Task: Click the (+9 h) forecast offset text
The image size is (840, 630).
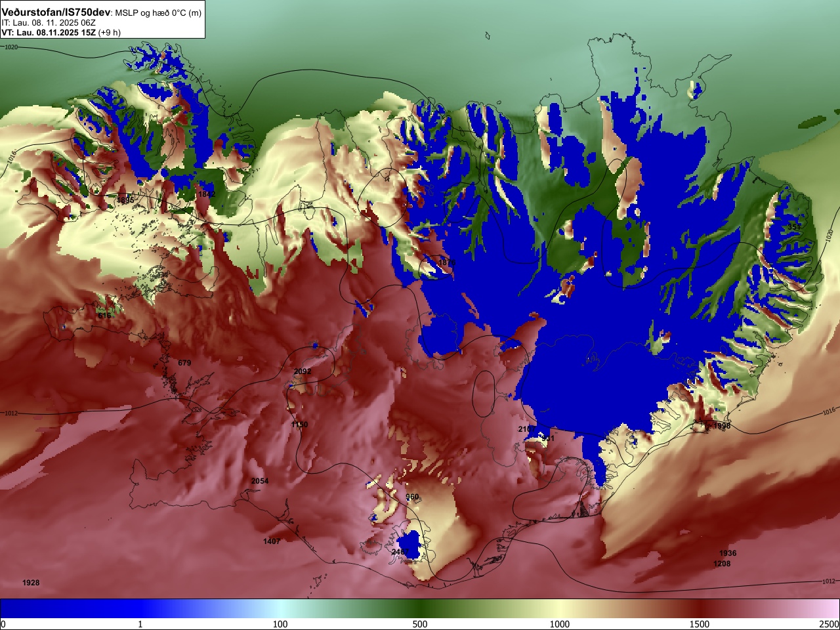Action: coord(109,32)
